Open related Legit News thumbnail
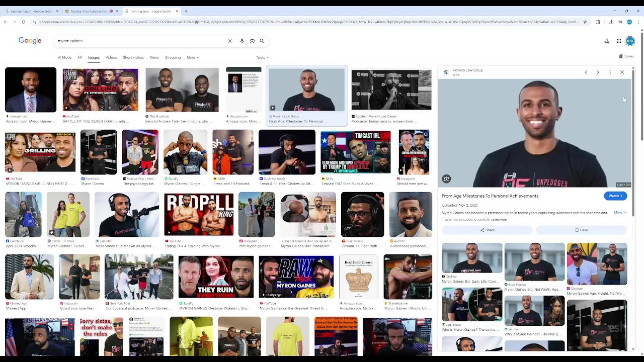The width and height of the screenshot is (644, 362). (472, 304)
